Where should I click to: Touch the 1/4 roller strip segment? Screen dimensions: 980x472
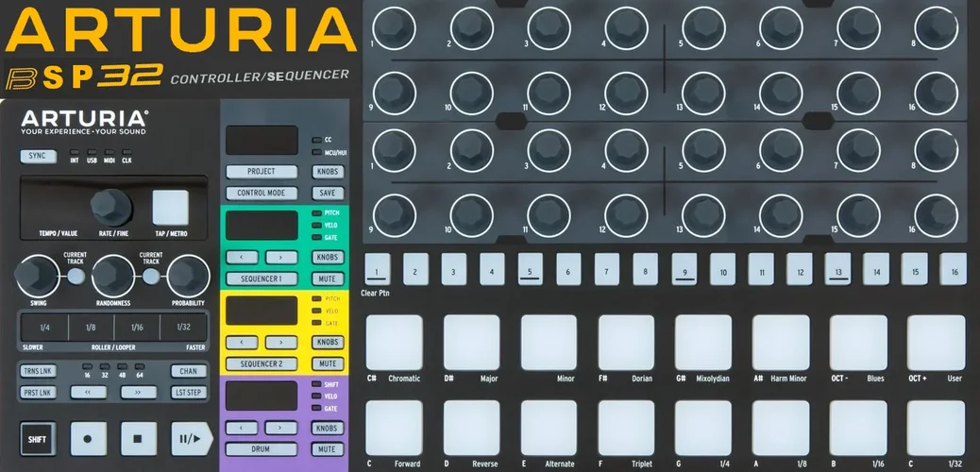coord(45,327)
